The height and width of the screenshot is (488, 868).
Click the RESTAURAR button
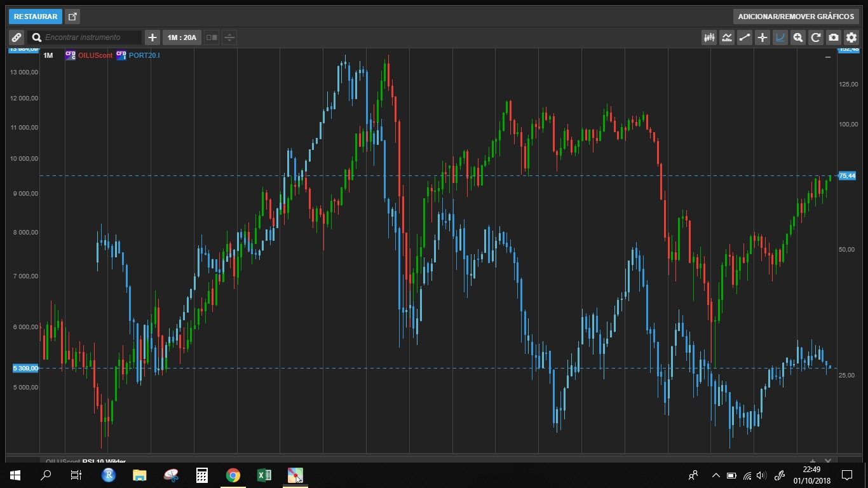[36, 17]
